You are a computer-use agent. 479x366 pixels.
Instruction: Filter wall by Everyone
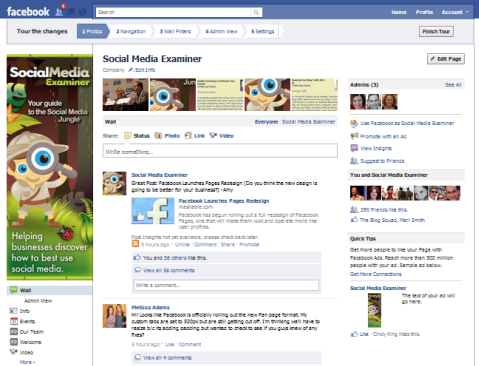coord(266,122)
